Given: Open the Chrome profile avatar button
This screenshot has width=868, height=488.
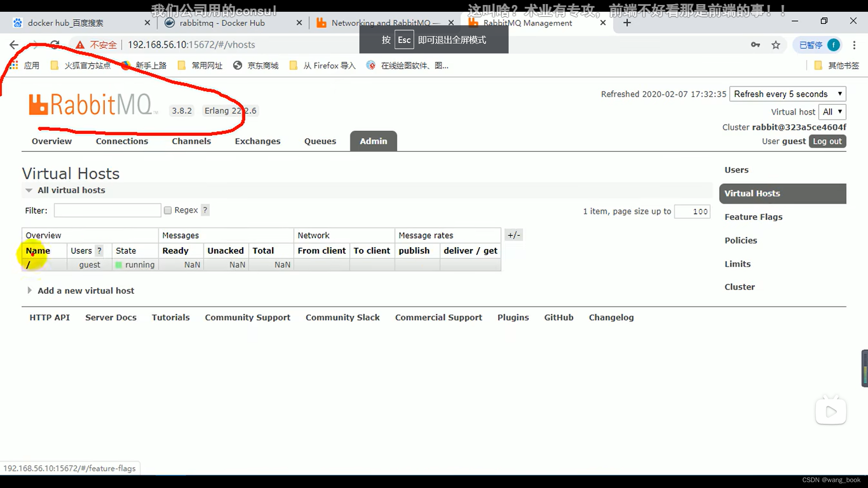Looking at the screenshot, I should (x=833, y=45).
